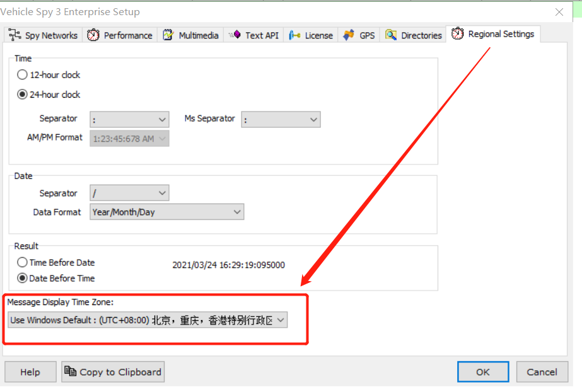
Task: Open the Ms Separator dropdown
Action: click(281, 119)
